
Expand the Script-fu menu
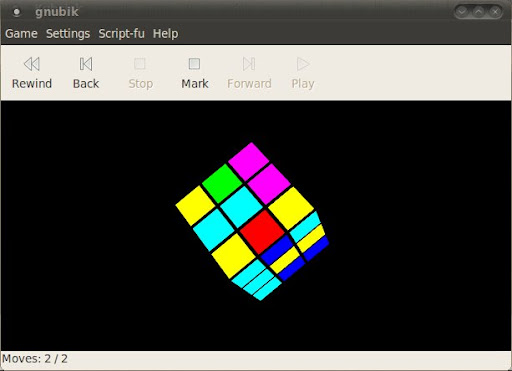point(121,34)
